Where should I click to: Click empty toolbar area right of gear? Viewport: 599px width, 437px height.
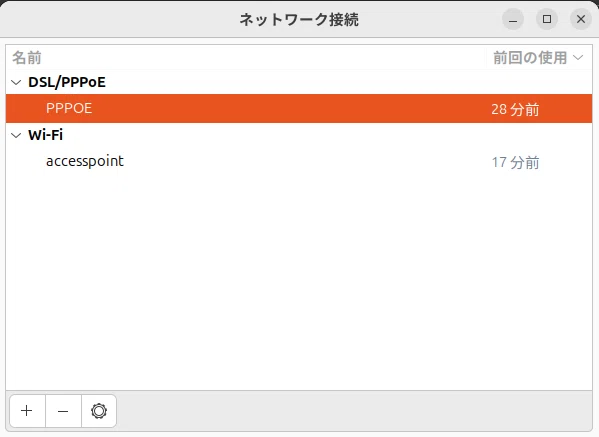coord(354,411)
